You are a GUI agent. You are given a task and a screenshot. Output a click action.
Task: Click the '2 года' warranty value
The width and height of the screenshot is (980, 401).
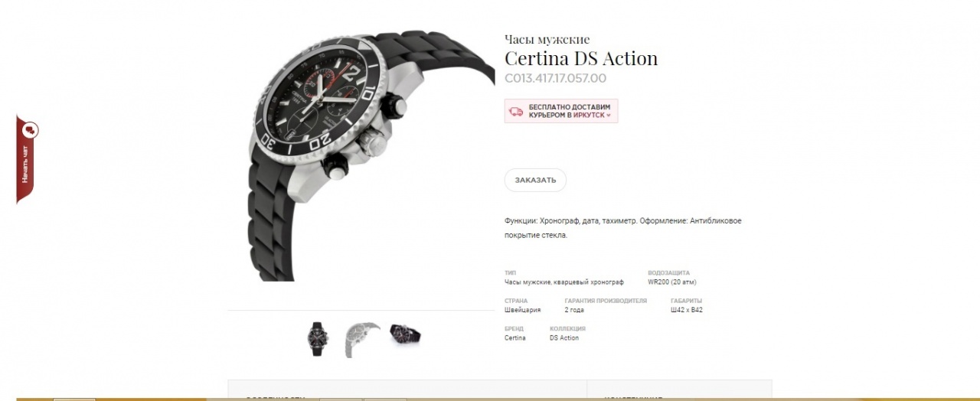[574, 310]
